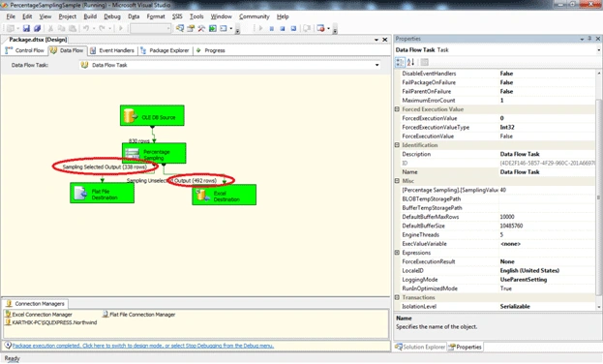Image resolution: width=603 pixels, height=364 pixels.
Task: Select the Percentage Sampling transformation
Action: coord(154,153)
